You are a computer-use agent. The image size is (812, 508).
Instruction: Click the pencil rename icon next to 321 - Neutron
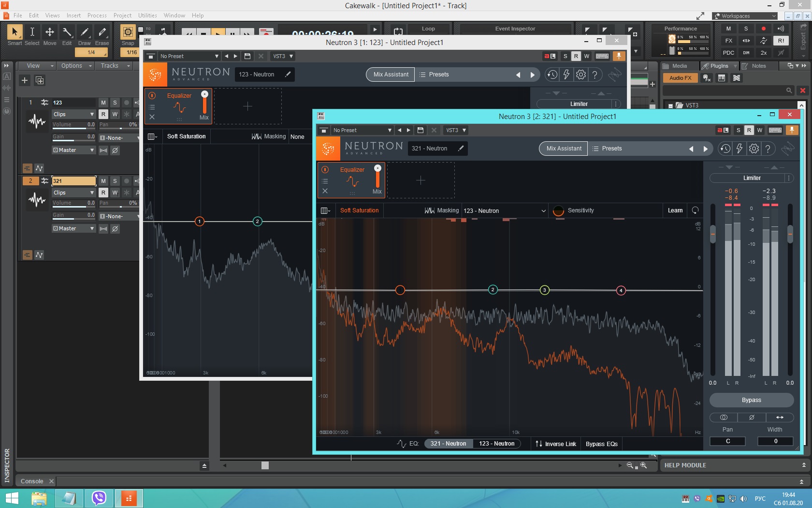coord(461,149)
